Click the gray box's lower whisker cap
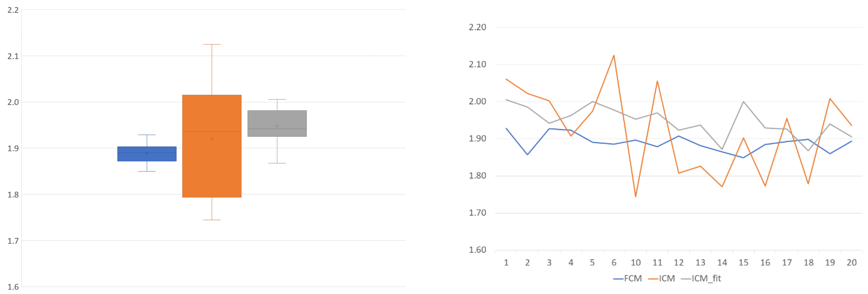The height and width of the screenshot is (294, 868). 277,163
